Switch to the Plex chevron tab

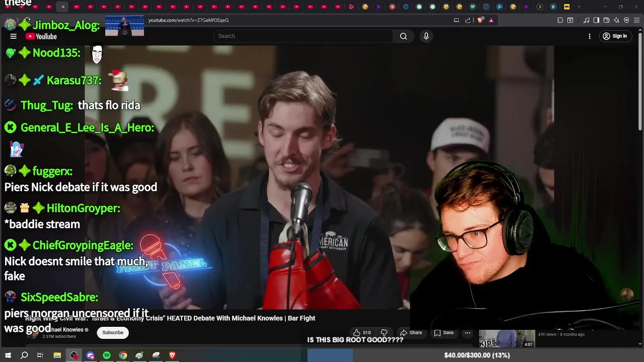pyautogui.click(x=540, y=7)
